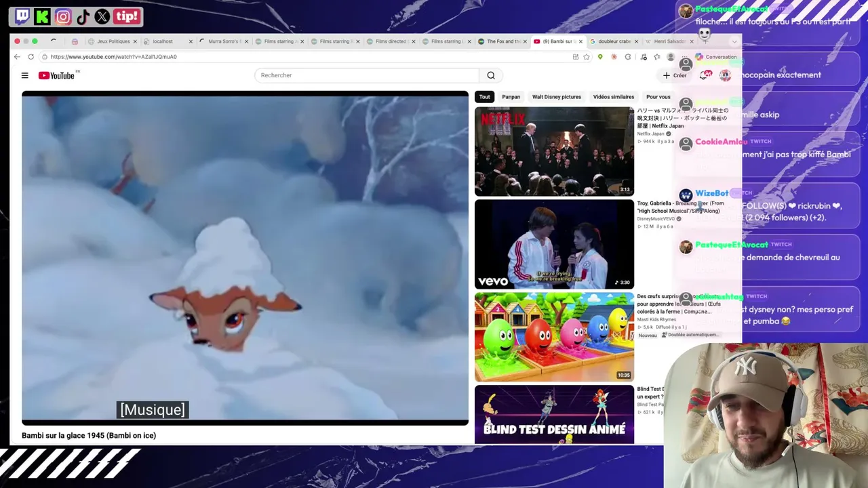Open the Netflix Harry Potter video thumbnail

tap(554, 151)
